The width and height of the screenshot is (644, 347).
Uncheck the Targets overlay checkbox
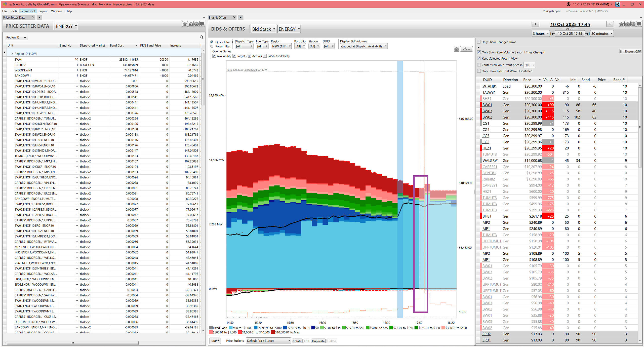point(234,56)
